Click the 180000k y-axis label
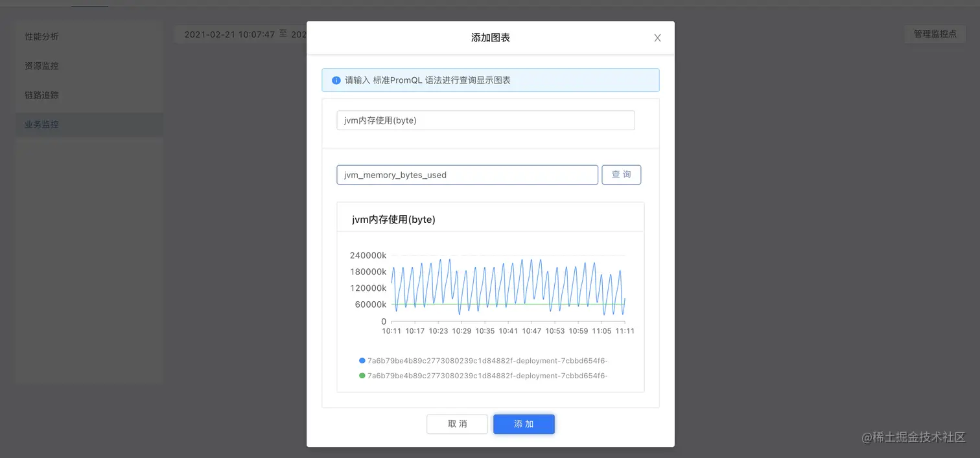 click(x=368, y=271)
